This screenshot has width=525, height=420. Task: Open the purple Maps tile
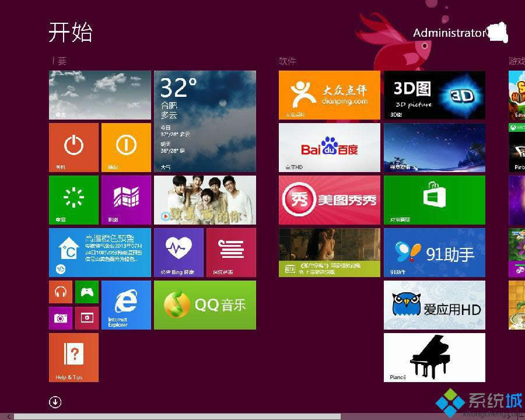point(126,199)
